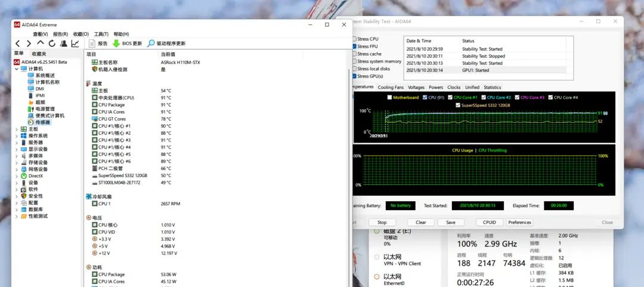
Task: Open the 超频 overclock flame item
Action: pyautogui.click(x=36, y=103)
